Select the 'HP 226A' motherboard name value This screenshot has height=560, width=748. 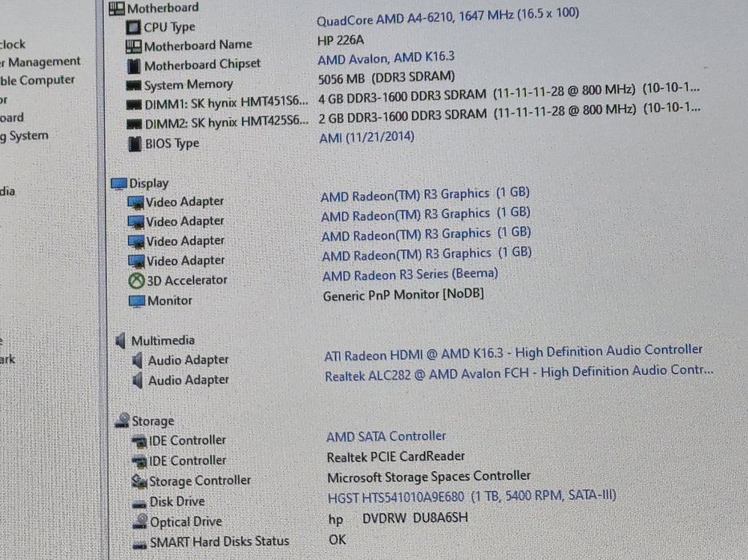pos(341,41)
